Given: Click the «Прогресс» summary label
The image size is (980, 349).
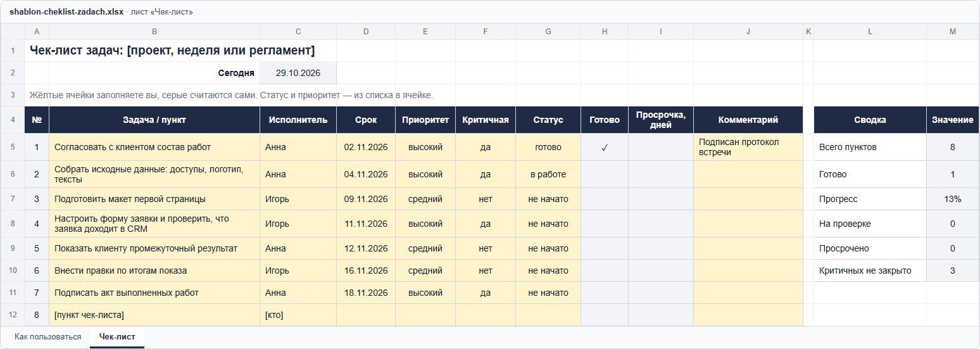Looking at the screenshot, I should [x=870, y=199].
